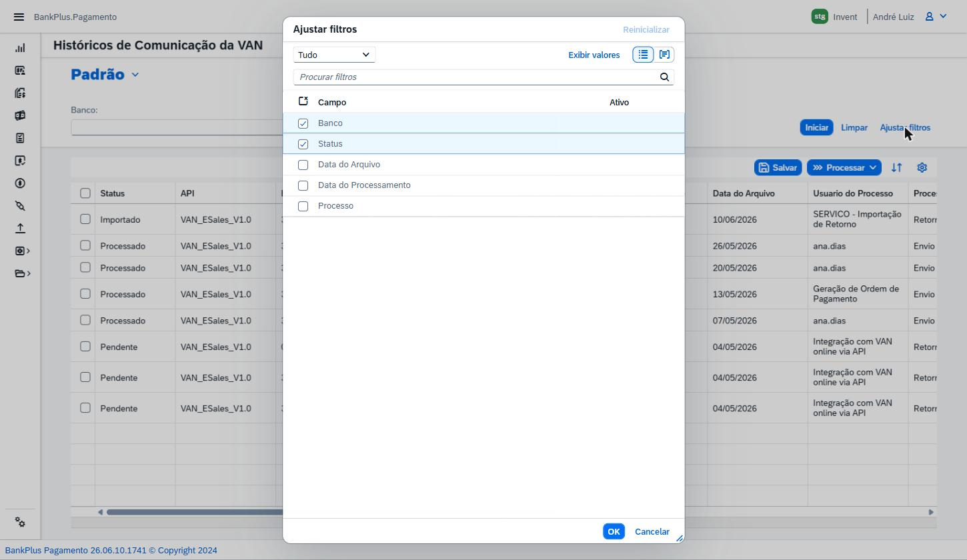967x560 pixels.
Task: Open the checklist clipboard sidebar icon
Action: point(20,138)
